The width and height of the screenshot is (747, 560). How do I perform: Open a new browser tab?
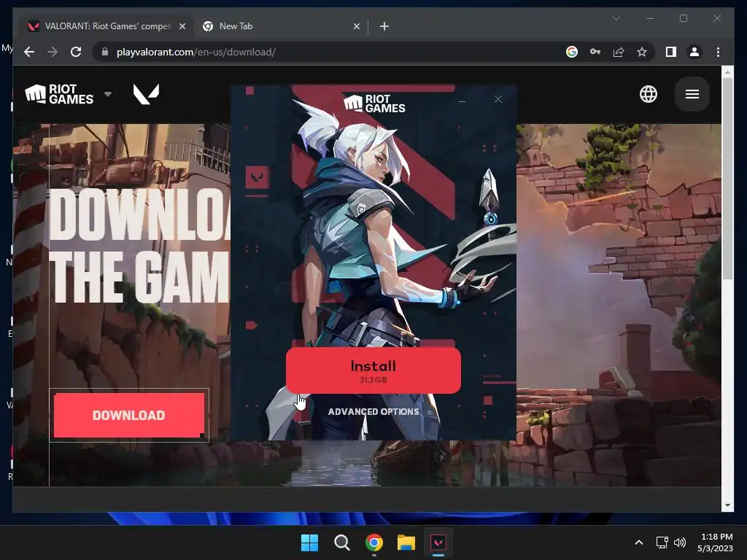coord(384,26)
